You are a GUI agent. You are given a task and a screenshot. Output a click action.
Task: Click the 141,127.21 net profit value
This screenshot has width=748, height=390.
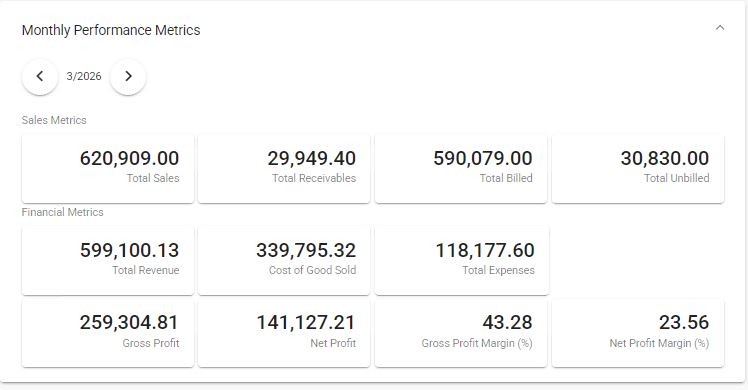tap(306, 323)
